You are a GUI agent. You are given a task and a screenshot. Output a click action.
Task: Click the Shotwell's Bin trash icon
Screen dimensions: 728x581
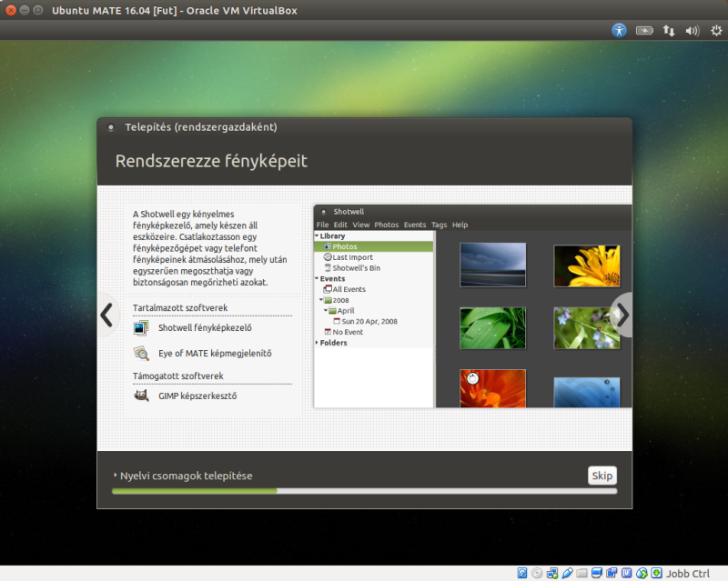coord(328,267)
